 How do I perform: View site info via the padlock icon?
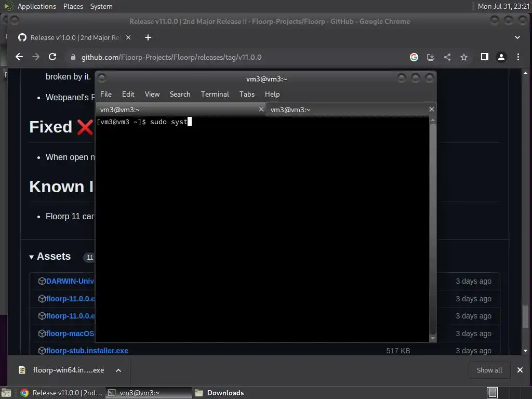(73, 57)
